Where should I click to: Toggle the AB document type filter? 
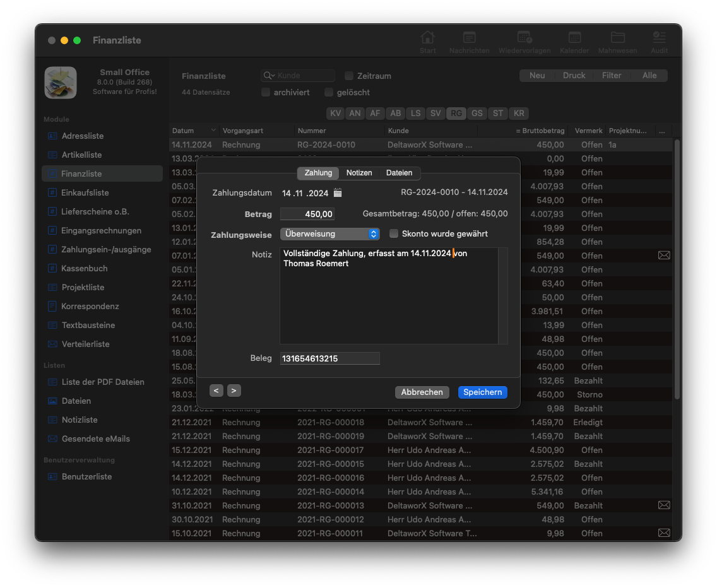coord(396,114)
